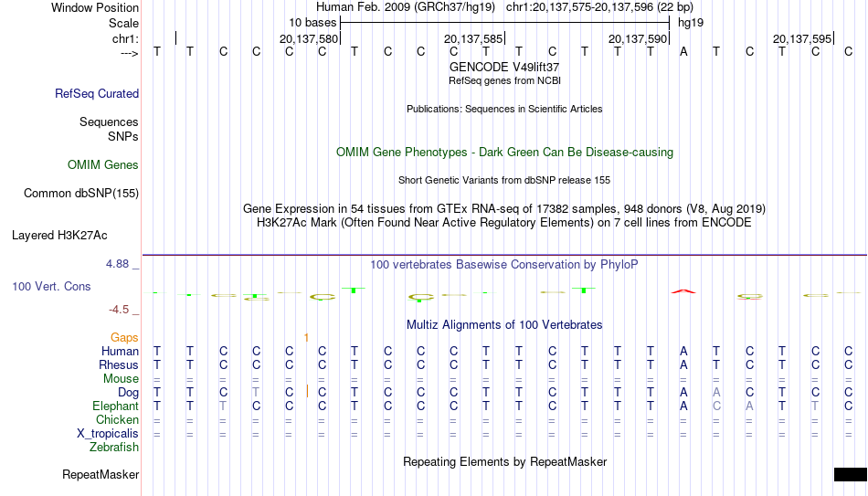Viewport: 868px width, 496px height.
Task: Click the A base in reference sequence row
Action: click(683, 51)
